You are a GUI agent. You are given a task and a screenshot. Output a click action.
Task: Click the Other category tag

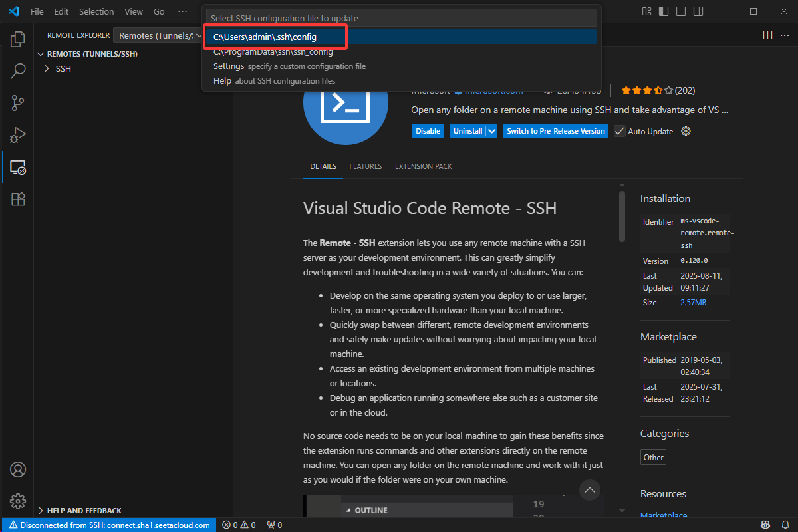coord(653,457)
